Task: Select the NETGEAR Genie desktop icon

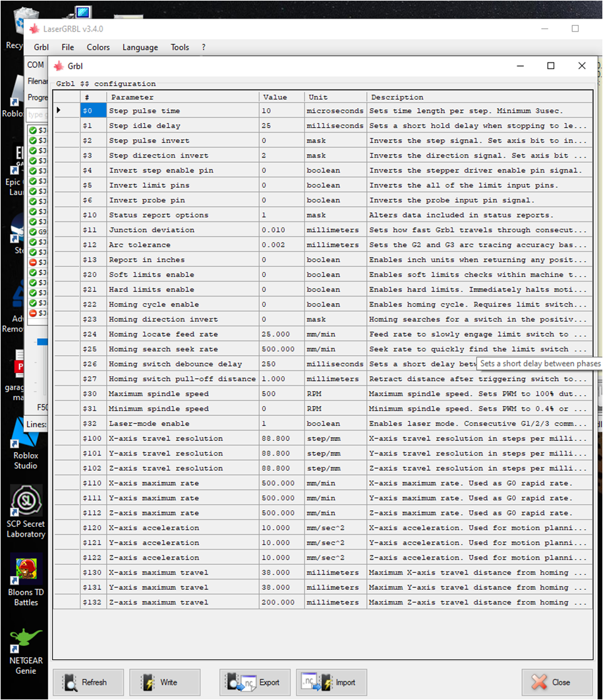Action: click(x=26, y=651)
